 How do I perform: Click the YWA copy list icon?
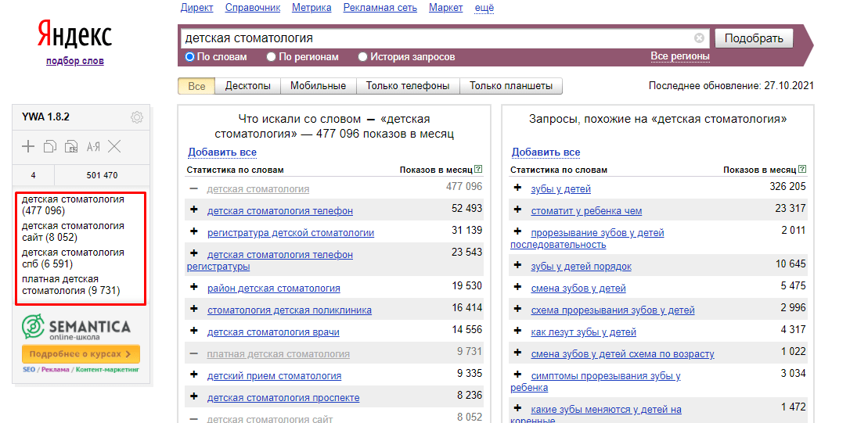pyautogui.click(x=50, y=146)
